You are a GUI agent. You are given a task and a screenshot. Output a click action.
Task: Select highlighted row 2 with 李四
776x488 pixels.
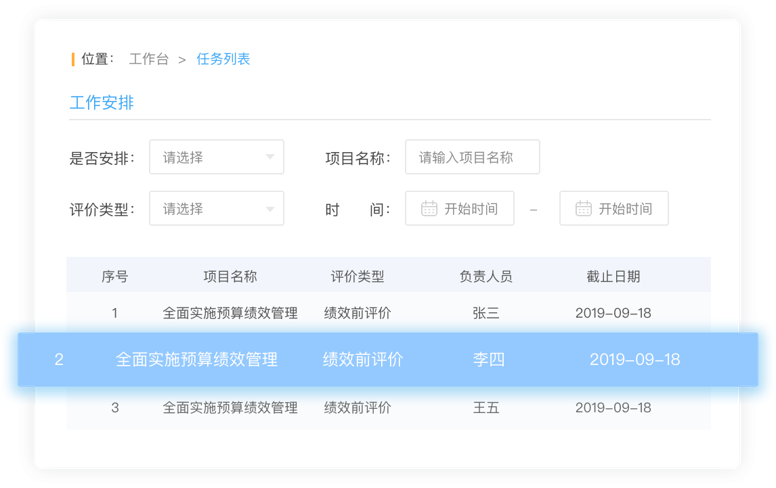(x=488, y=359)
